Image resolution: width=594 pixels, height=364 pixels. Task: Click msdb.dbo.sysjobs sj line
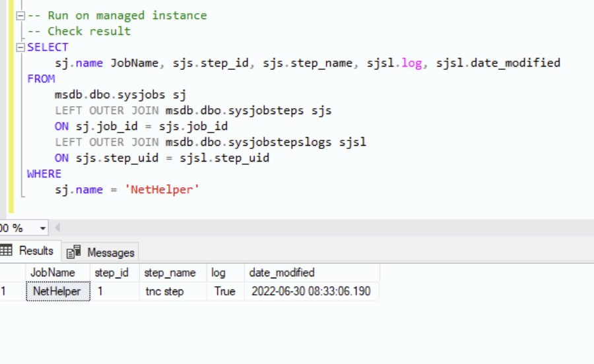(x=120, y=94)
